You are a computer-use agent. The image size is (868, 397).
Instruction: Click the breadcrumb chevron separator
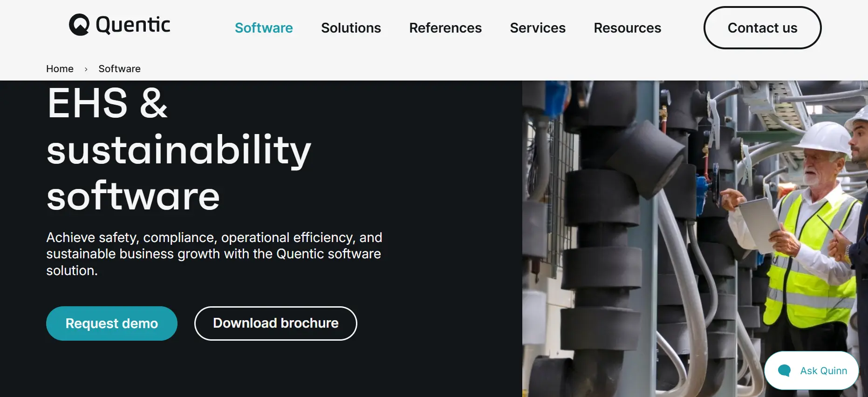click(86, 69)
